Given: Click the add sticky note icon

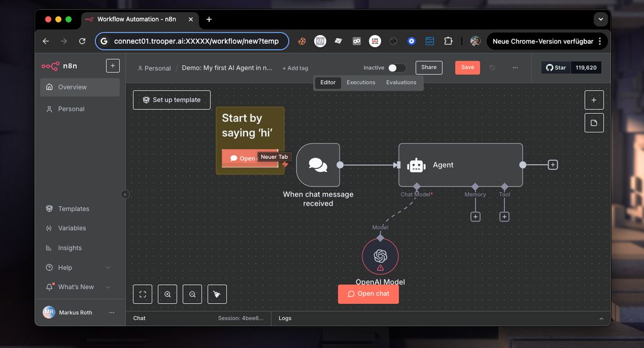Looking at the screenshot, I should click(594, 123).
